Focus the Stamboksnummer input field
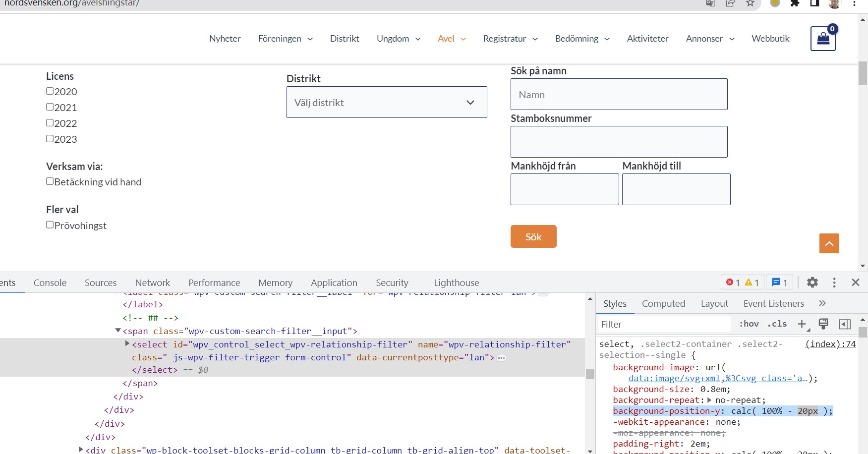 point(619,142)
